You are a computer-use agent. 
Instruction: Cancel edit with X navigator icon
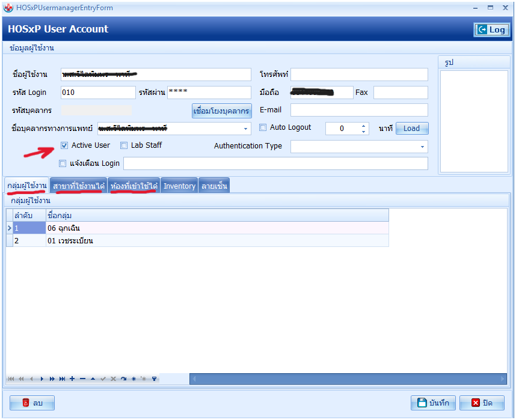click(x=113, y=379)
